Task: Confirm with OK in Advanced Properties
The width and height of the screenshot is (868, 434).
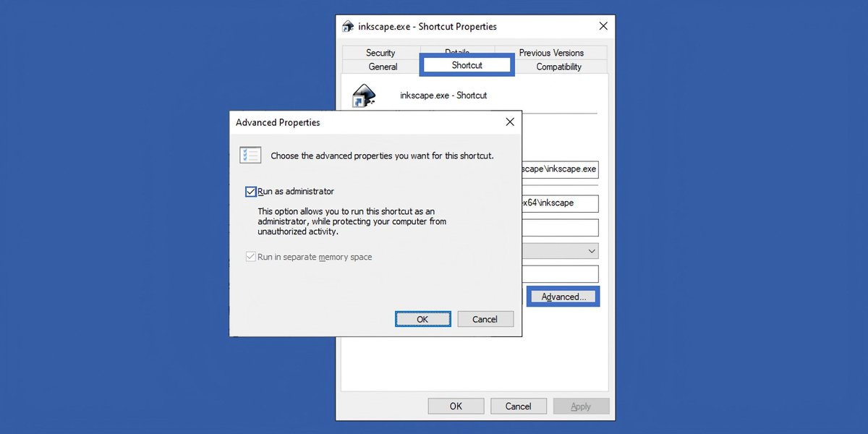Action: coord(422,318)
